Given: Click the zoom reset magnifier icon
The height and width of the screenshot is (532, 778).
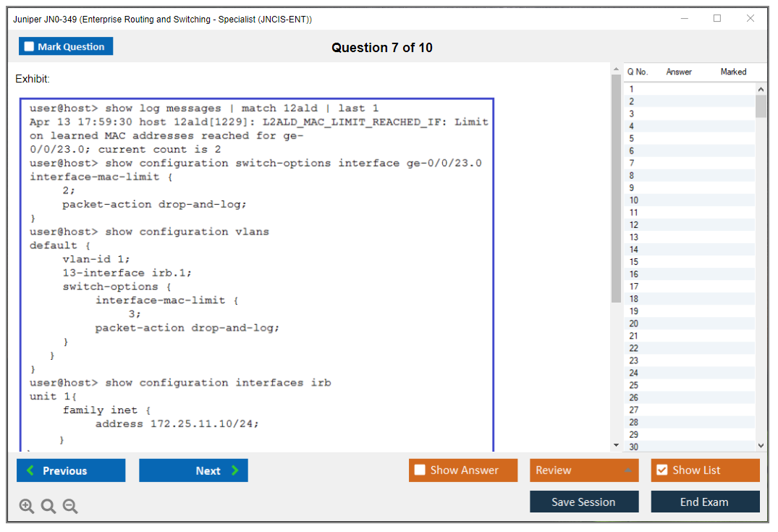Looking at the screenshot, I should click(x=48, y=506).
